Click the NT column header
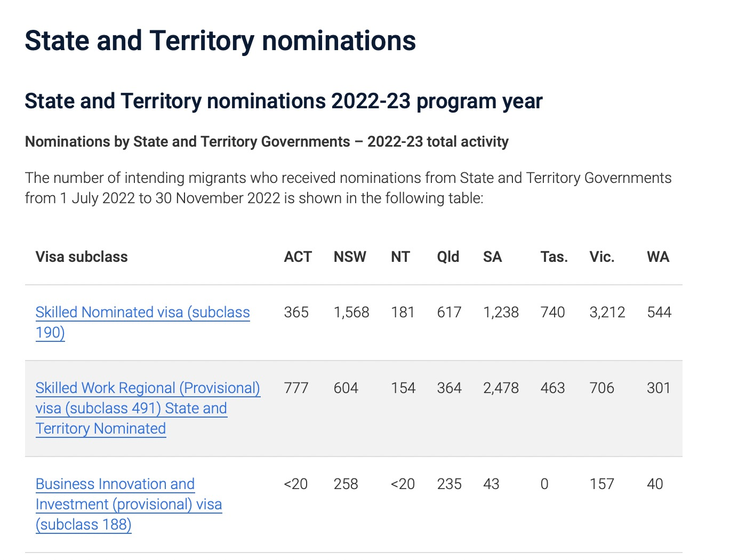 coord(400,257)
